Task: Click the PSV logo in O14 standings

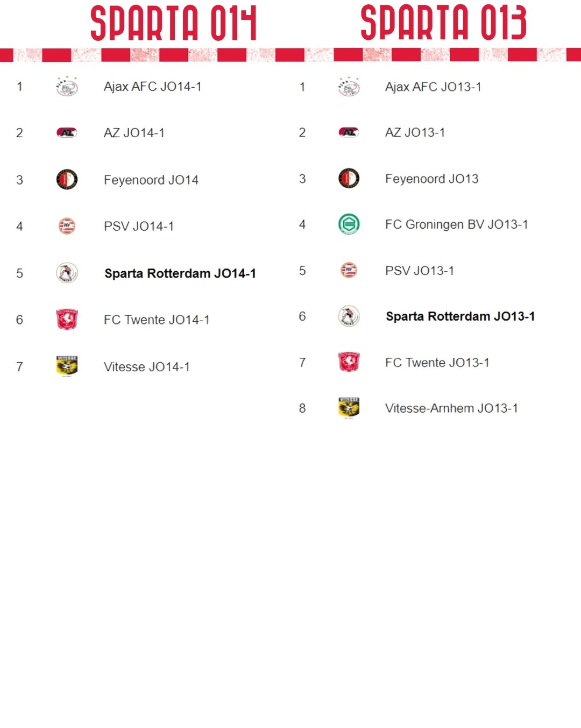Action: point(67,226)
